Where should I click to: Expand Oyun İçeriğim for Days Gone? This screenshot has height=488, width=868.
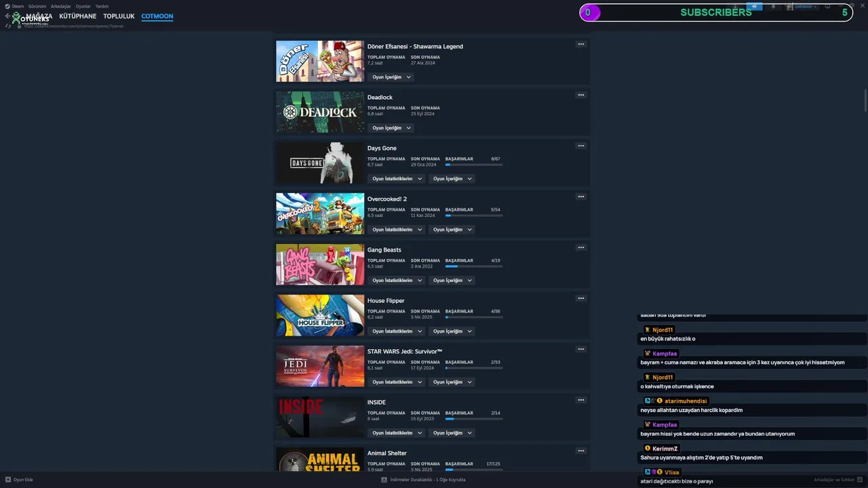pos(452,179)
